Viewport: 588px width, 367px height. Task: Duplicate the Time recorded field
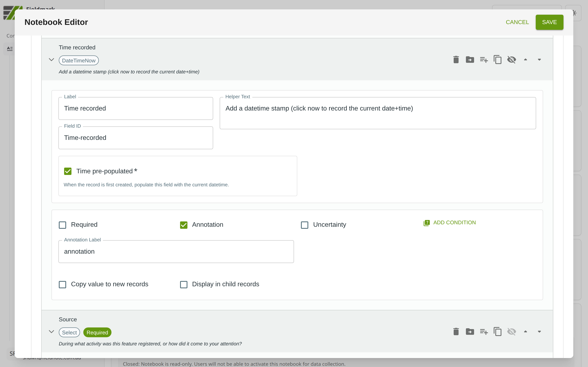(x=497, y=60)
